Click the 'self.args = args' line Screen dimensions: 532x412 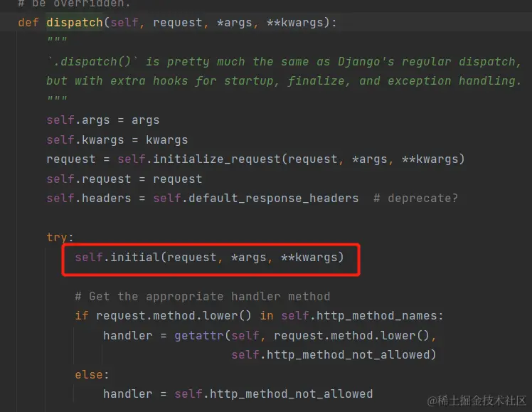(x=103, y=120)
